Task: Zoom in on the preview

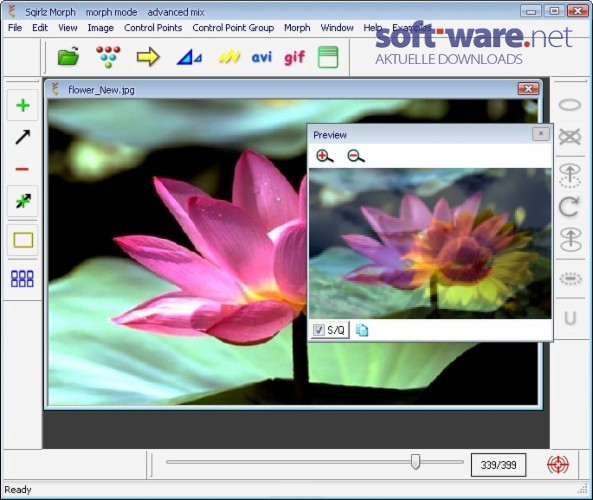Action: click(x=324, y=156)
